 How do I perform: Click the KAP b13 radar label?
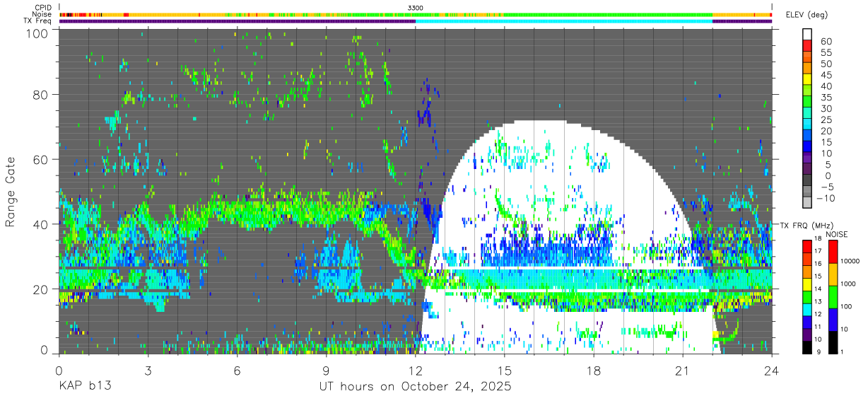coord(84,387)
